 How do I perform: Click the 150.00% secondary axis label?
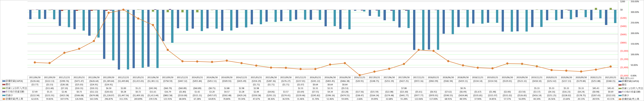[x=635, y=44]
